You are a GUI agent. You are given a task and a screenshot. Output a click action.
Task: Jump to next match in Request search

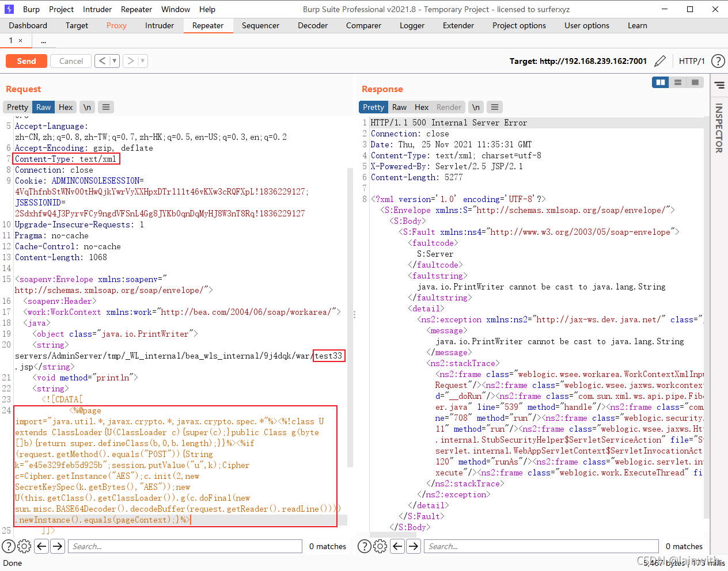click(x=58, y=546)
